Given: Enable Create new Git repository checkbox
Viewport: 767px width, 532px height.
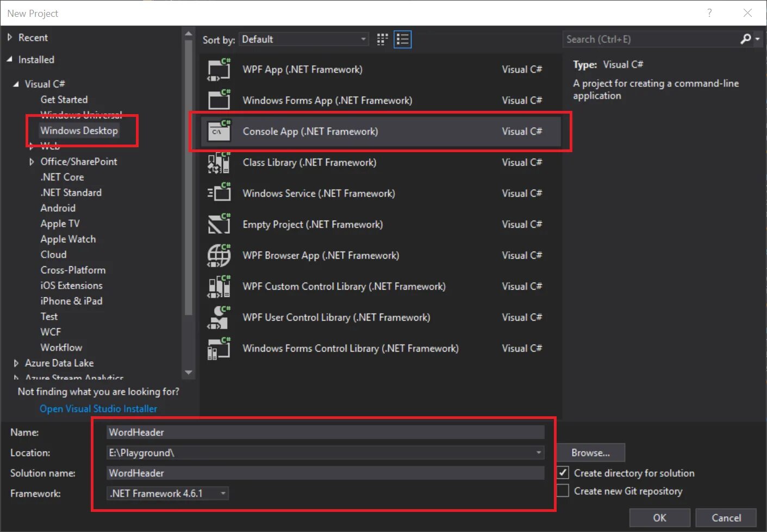Looking at the screenshot, I should click(563, 491).
